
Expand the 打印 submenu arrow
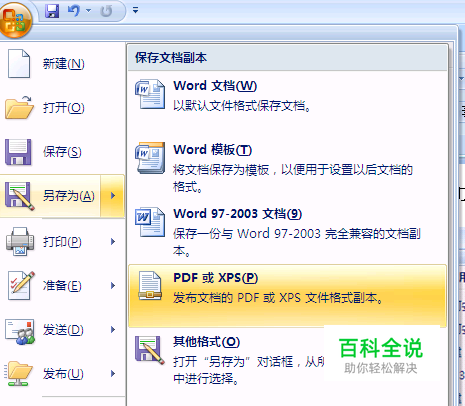click(113, 241)
